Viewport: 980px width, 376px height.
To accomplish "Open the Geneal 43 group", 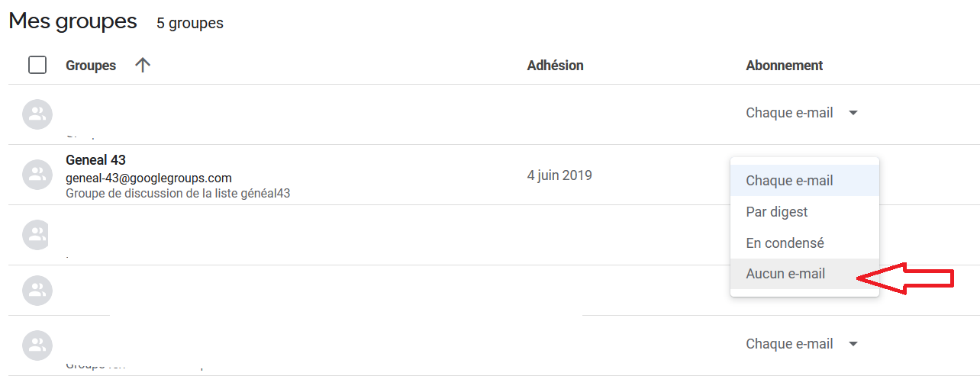I will pos(95,160).
